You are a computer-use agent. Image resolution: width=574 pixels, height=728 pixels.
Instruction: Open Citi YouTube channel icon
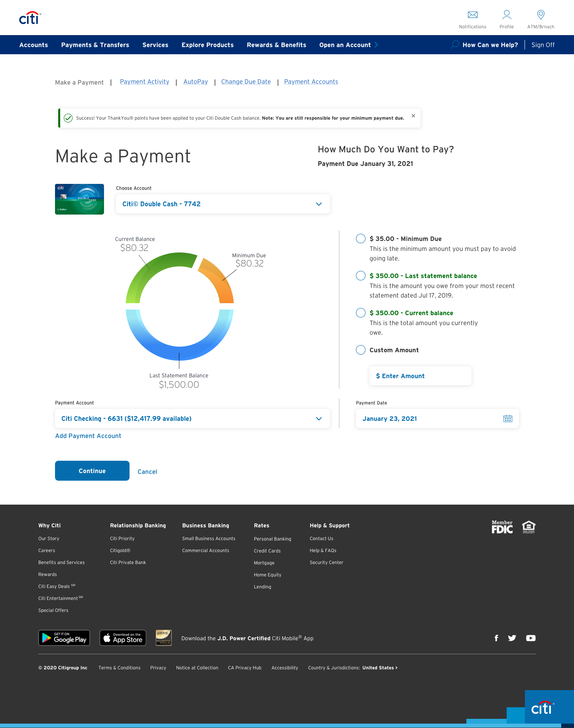pyautogui.click(x=531, y=638)
